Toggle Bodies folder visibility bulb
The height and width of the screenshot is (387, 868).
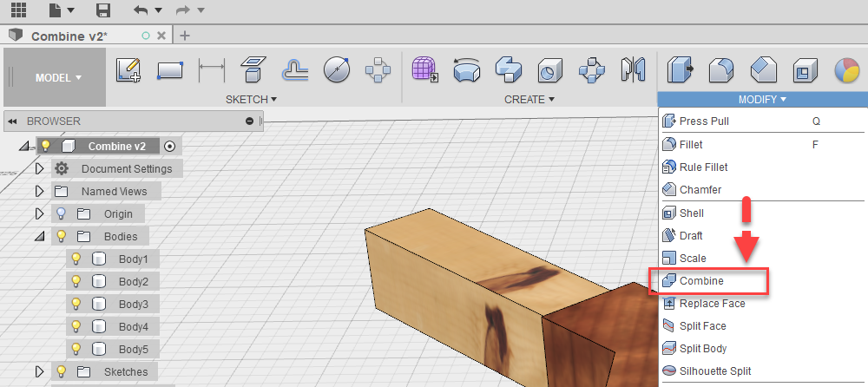tap(62, 236)
